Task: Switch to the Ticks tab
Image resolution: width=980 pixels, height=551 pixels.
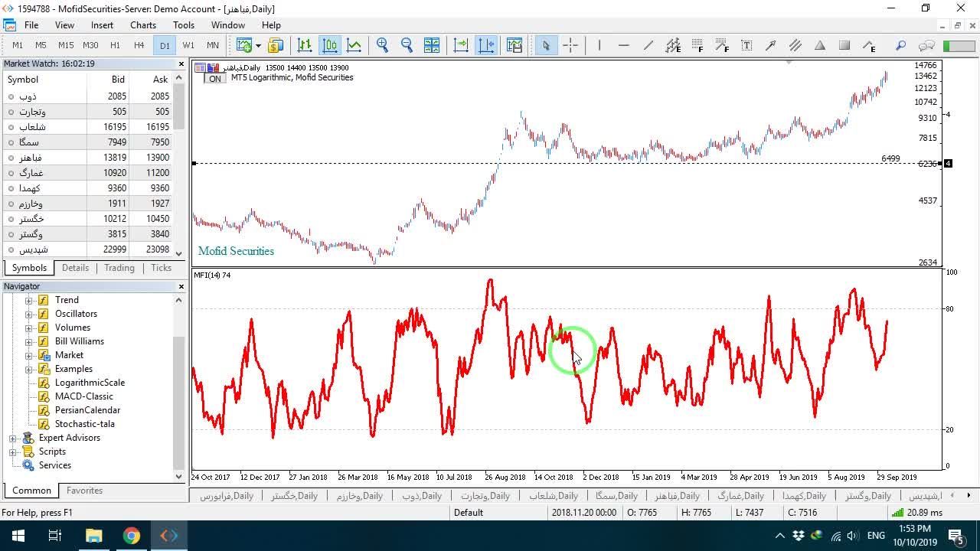Action: [x=161, y=268]
